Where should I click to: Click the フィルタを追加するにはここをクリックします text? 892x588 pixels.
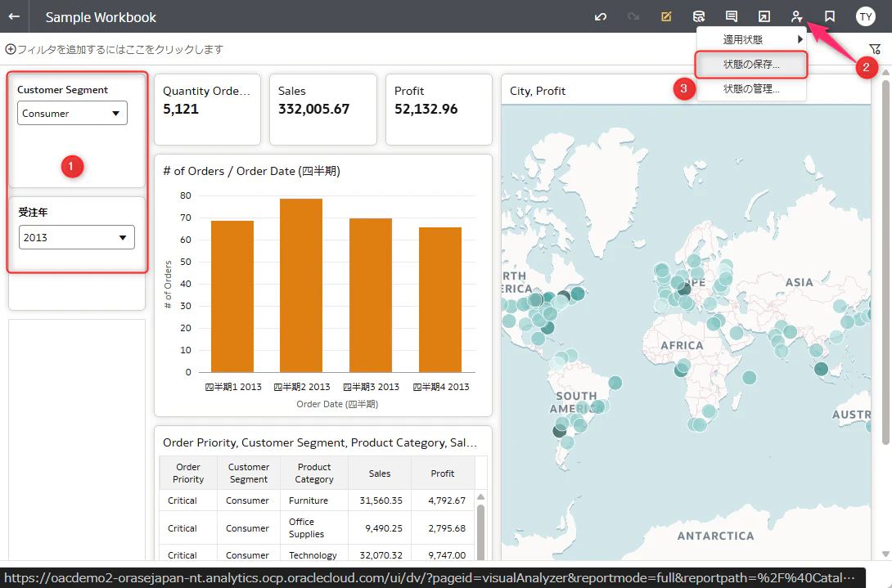tap(120, 49)
